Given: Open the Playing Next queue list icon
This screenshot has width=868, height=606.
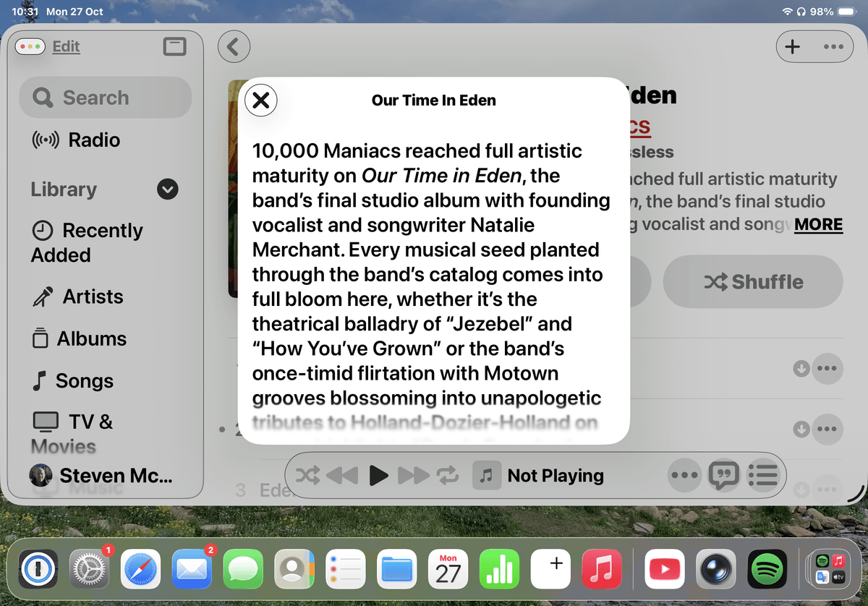Looking at the screenshot, I should (x=762, y=475).
